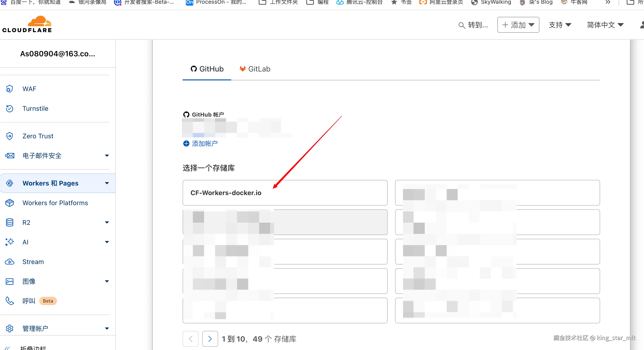The width and height of the screenshot is (644, 350).
Task: Expand the 管理帐户 submenu arrow
Action: pos(107,329)
